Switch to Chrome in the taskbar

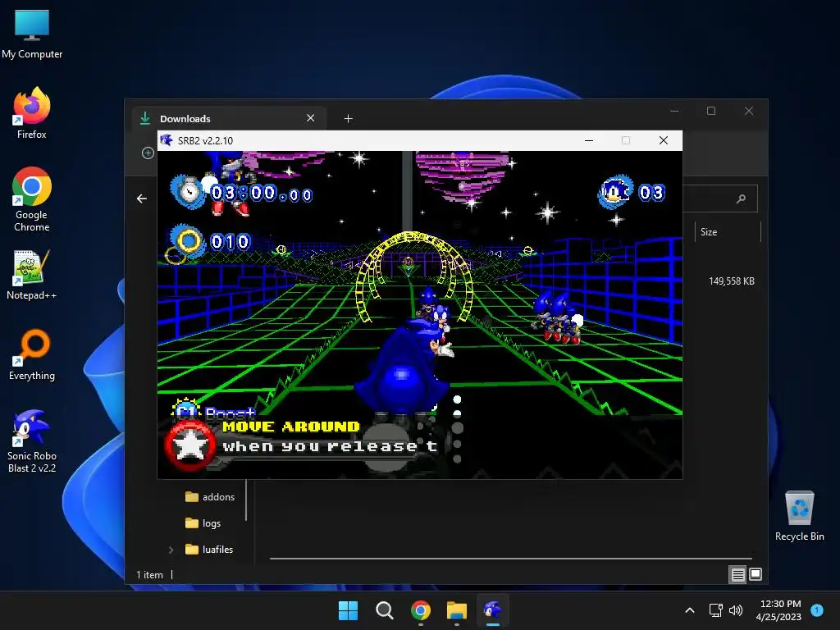tap(421, 610)
